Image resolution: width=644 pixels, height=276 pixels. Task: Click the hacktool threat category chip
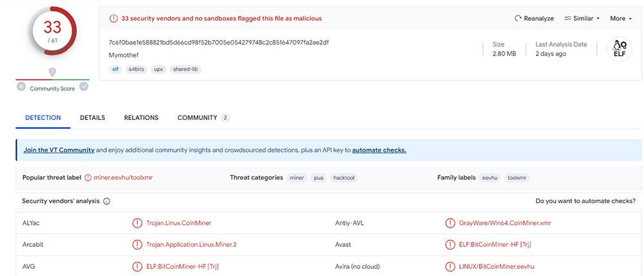[344, 178]
